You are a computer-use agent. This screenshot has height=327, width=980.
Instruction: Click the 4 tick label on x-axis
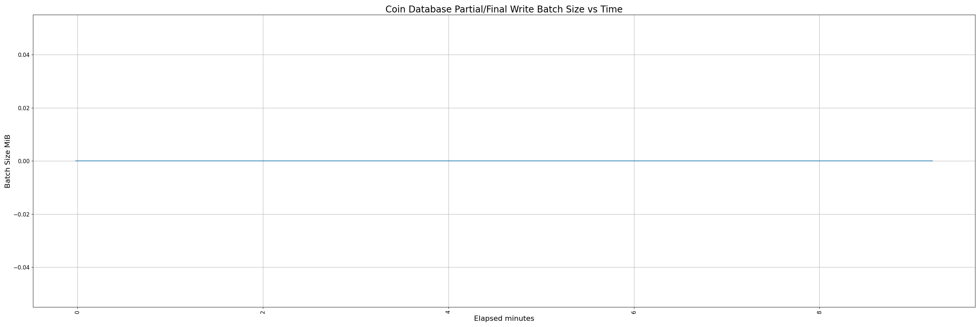click(x=448, y=312)
